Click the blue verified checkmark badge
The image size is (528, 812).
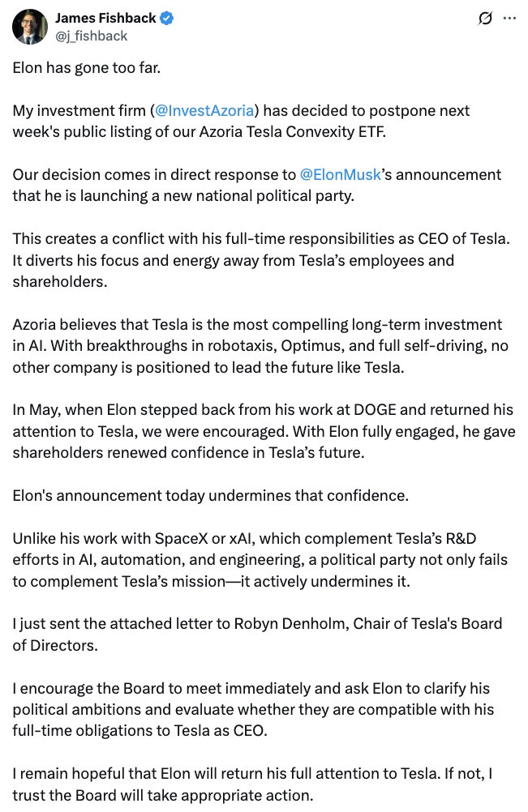click(x=166, y=18)
